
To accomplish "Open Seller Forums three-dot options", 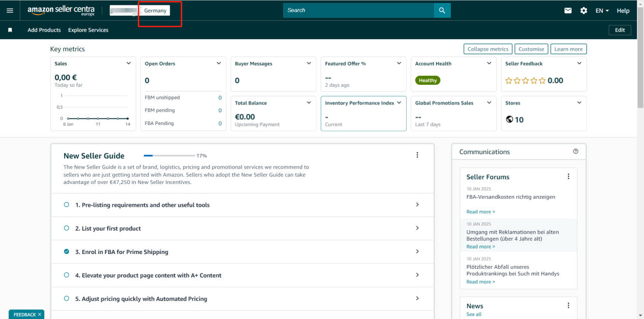I will click(568, 177).
